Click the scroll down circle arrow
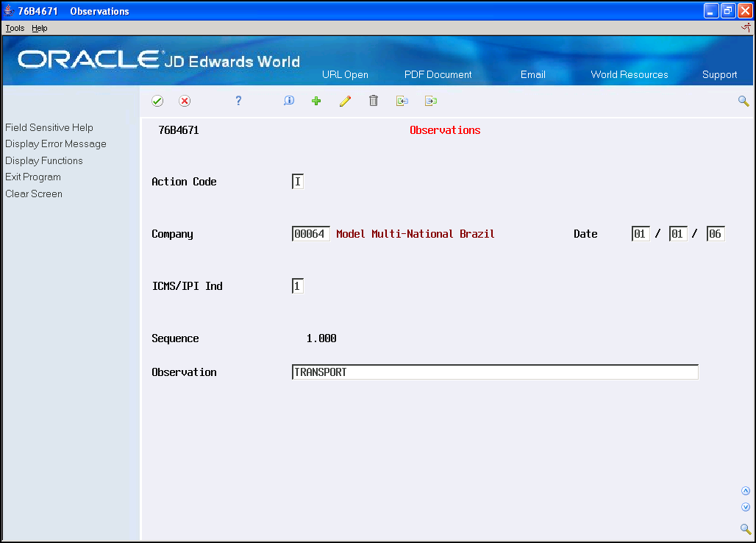This screenshot has width=756, height=543. (746, 507)
